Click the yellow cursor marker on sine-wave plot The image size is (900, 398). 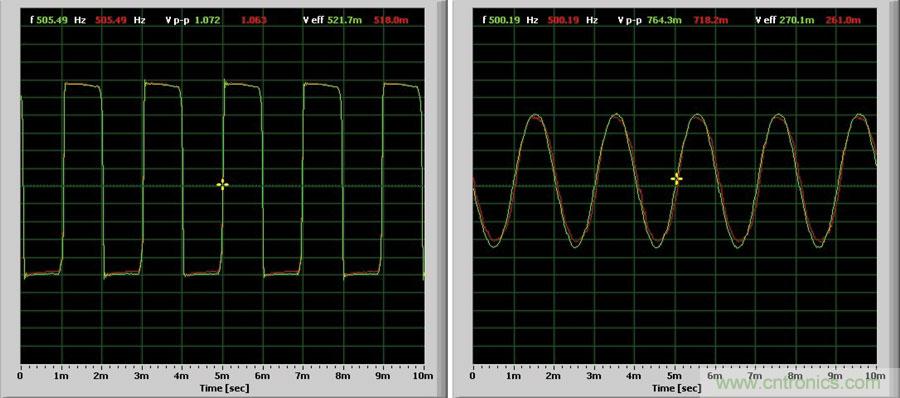[677, 179]
